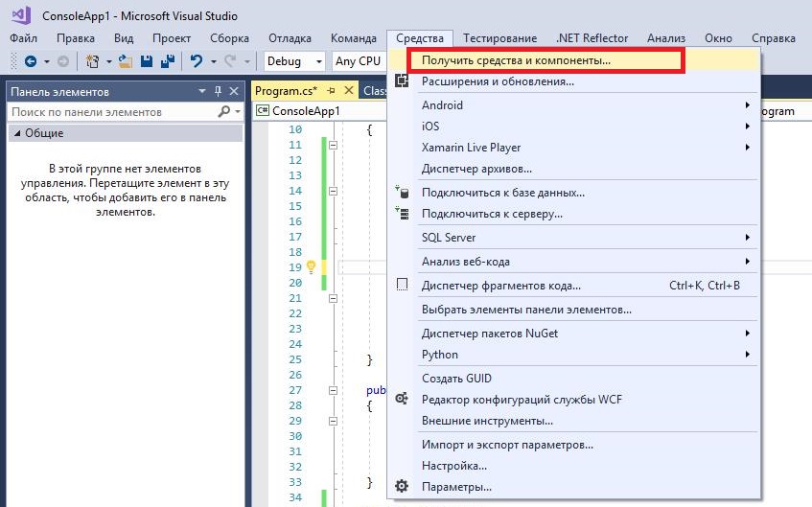Choose Создать GUID menu item

coord(574,378)
